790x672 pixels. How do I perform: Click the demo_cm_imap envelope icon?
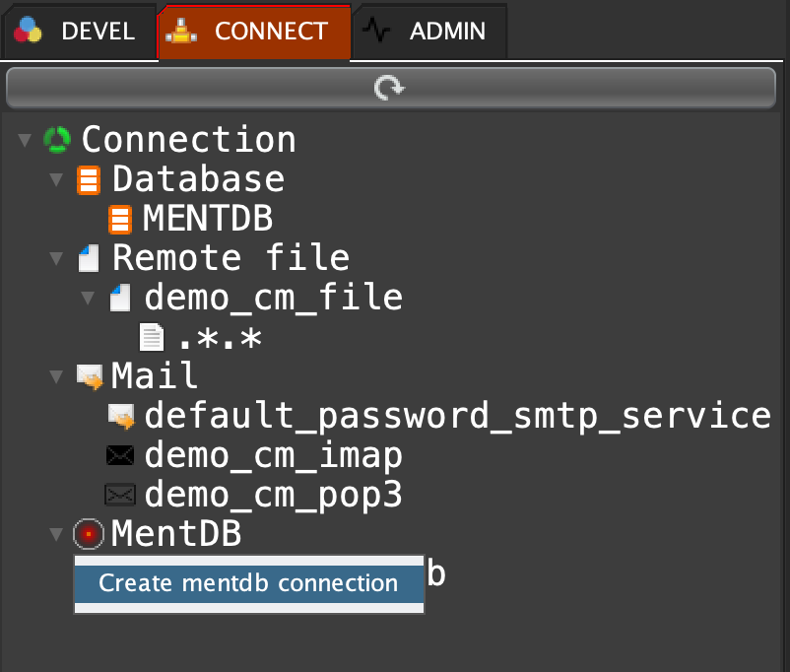pyautogui.click(x=120, y=456)
